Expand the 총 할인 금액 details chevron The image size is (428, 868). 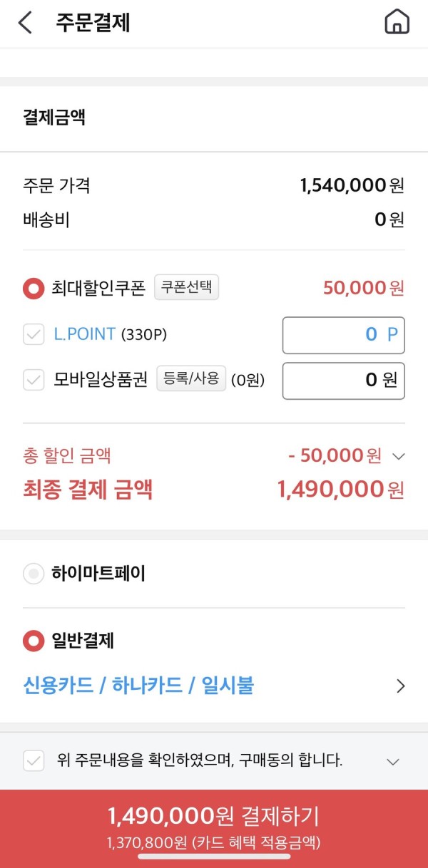(x=399, y=455)
